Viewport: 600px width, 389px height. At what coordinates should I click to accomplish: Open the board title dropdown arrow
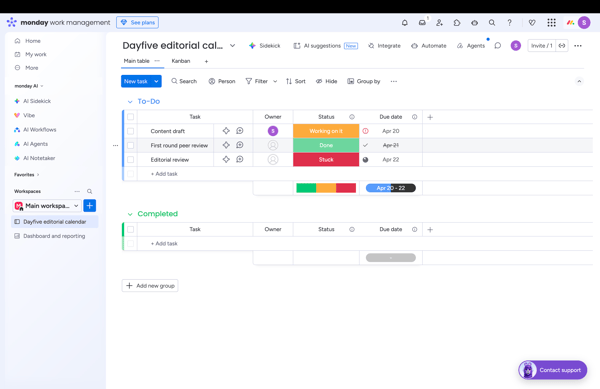(232, 46)
